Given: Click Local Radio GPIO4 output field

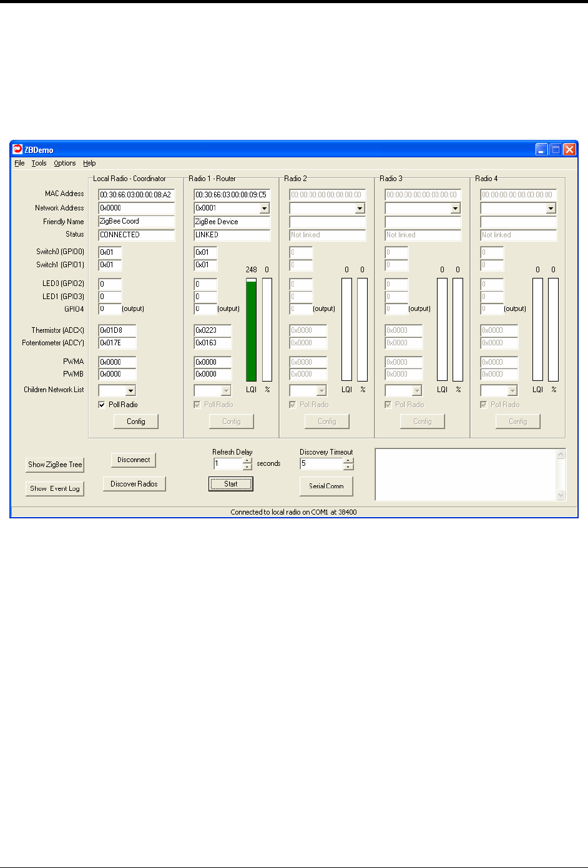Looking at the screenshot, I should tap(110, 309).
